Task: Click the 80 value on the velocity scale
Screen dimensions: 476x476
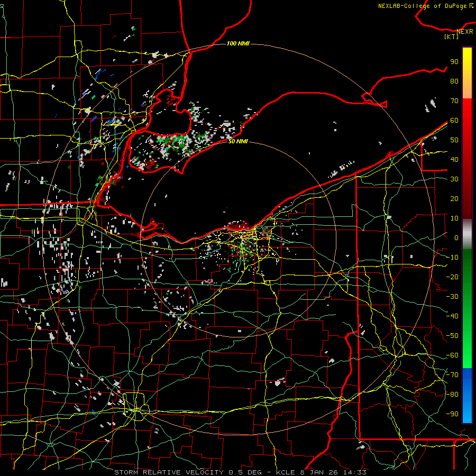Action: point(454,81)
